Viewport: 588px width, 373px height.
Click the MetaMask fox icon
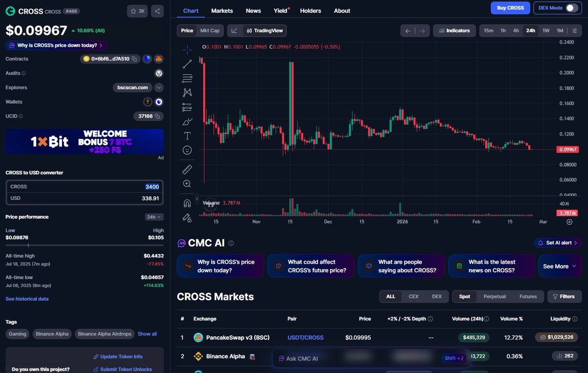(x=159, y=59)
